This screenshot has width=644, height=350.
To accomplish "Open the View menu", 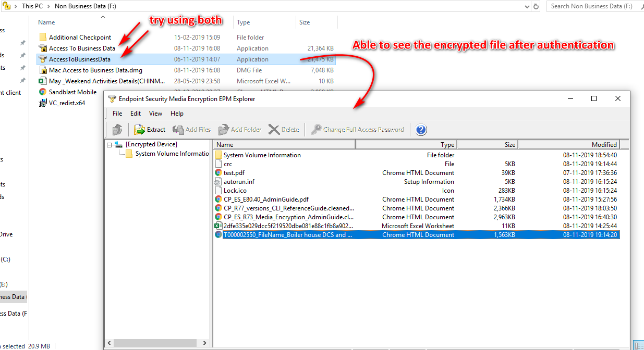I will pos(155,113).
